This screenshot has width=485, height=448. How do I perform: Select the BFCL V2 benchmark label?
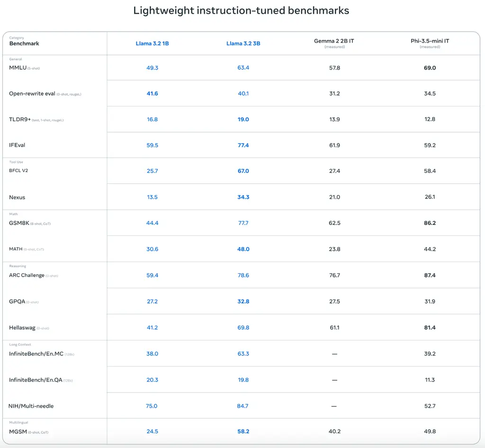pos(18,170)
